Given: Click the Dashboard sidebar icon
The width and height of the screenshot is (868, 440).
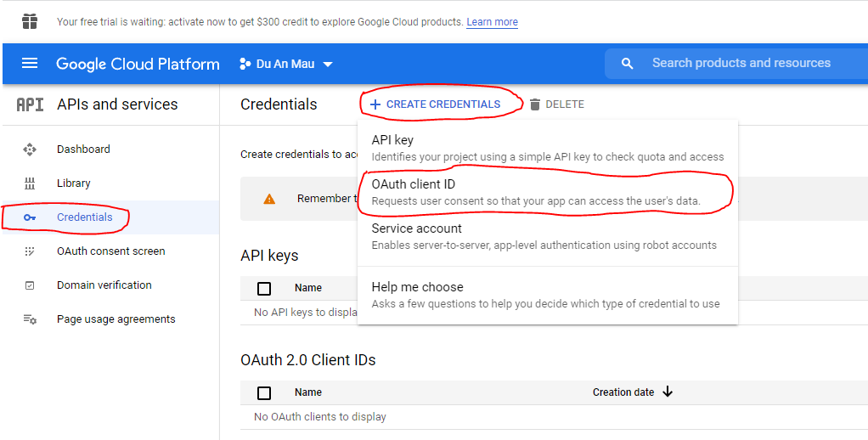Looking at the screenshot, I should (30, 149).
